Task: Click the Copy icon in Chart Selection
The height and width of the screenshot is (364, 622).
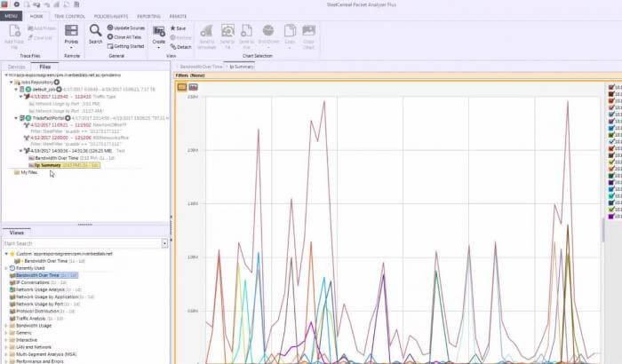Action: [290, 31]
